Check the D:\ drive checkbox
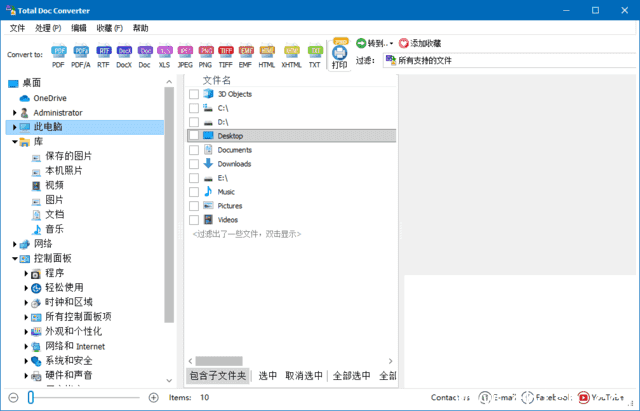Viewport: 640px width, 411px height. [194, 122]
